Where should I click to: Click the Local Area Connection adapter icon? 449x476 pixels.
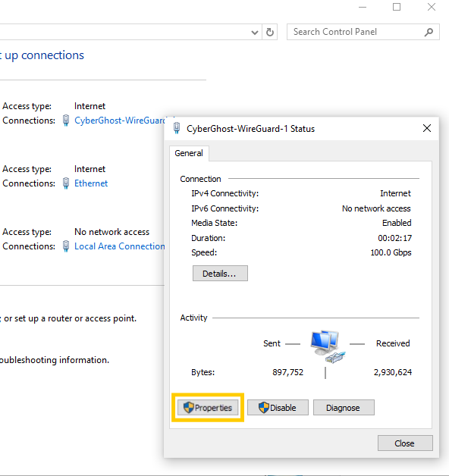click(x=66, y=246)
